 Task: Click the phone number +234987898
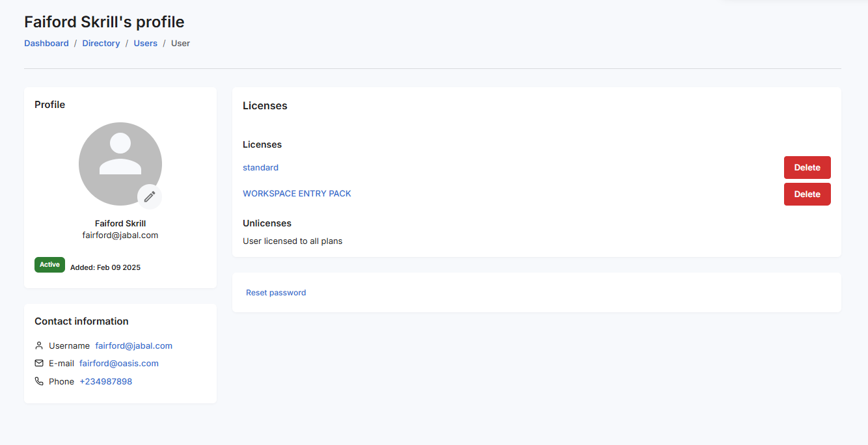(105, 381)
